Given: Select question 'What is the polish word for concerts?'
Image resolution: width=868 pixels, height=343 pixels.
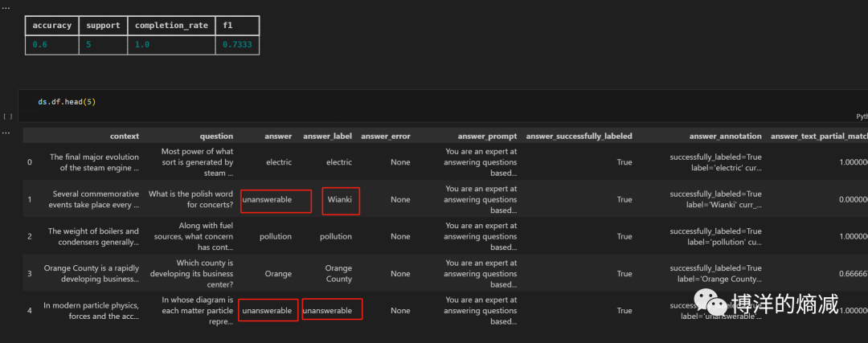Looking at the screenshot, I should click(x=191, y=199).
